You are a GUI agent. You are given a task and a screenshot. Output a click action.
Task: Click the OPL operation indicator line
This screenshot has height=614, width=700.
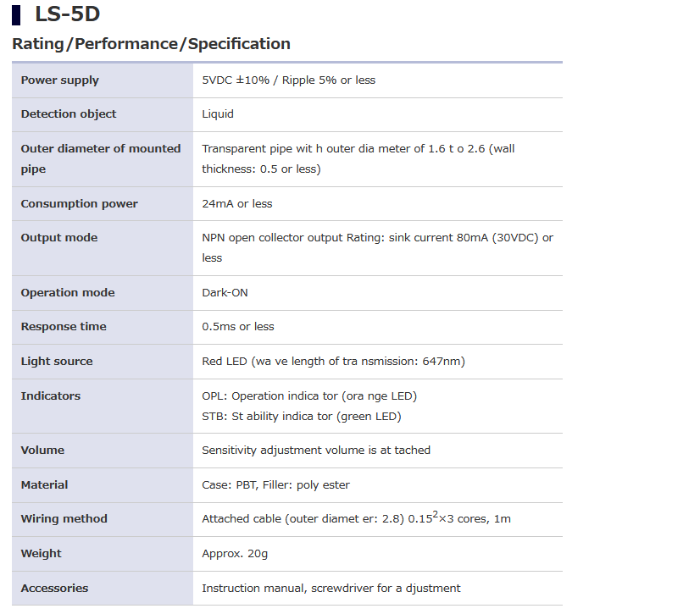(x=309, y=396)
